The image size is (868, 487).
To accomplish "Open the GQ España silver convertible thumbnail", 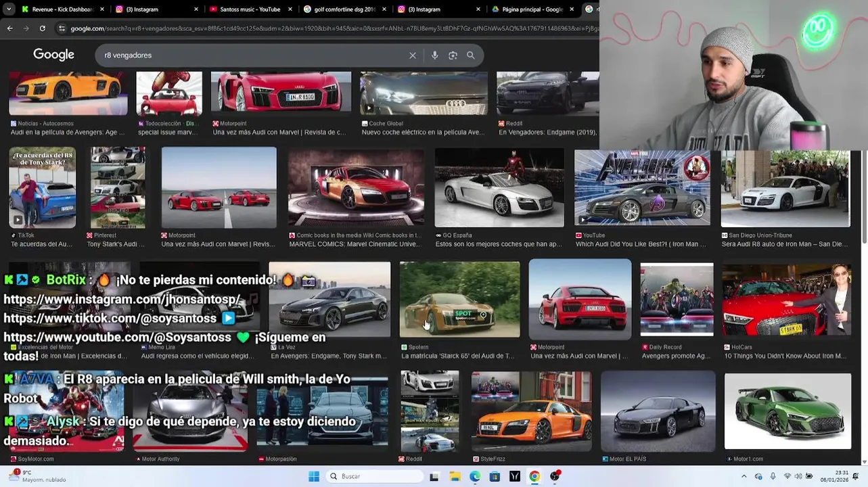I will click(x=499, y=187).
